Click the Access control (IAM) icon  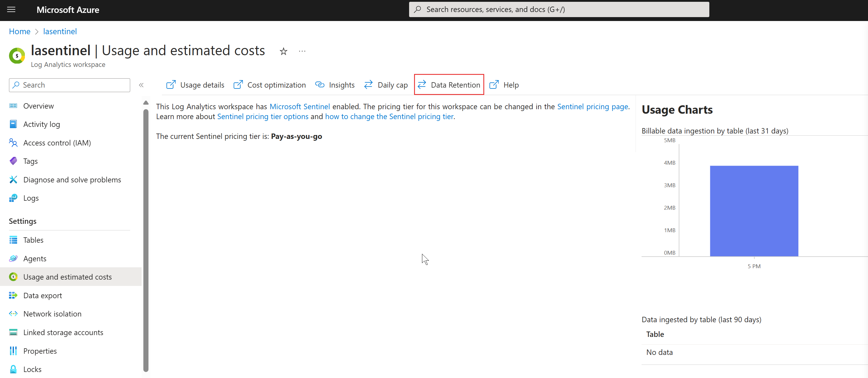(x=13, y=143)
